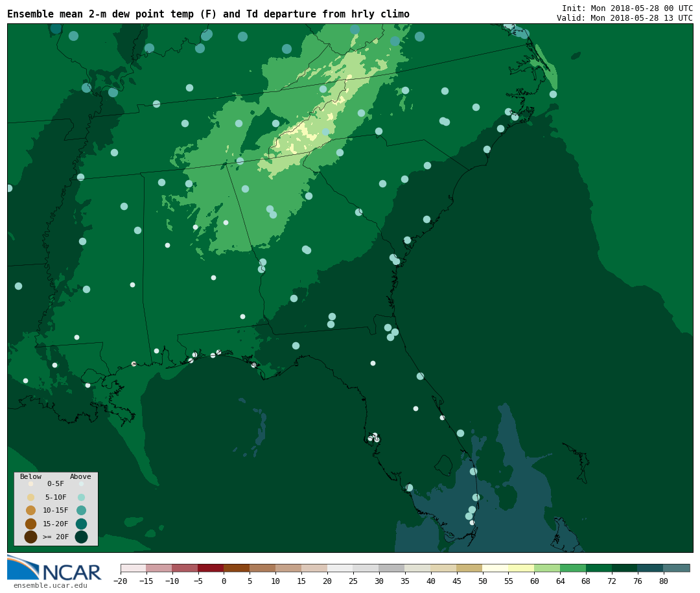This screenshot has width=700, height=593.
Task: Select the 10 to 15 tan colorbar swatch
Action: (288, 568)
